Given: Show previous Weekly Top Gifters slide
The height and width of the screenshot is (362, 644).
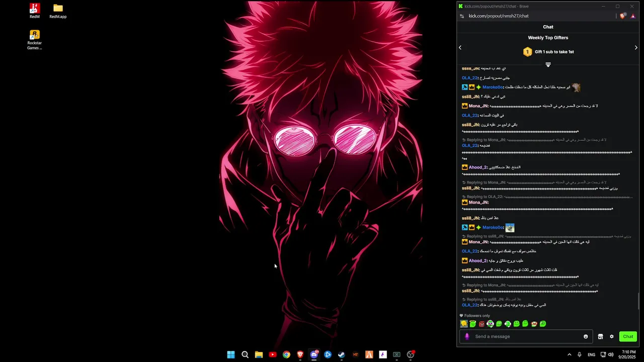Looking at the screenshot, I should (460, 47).
